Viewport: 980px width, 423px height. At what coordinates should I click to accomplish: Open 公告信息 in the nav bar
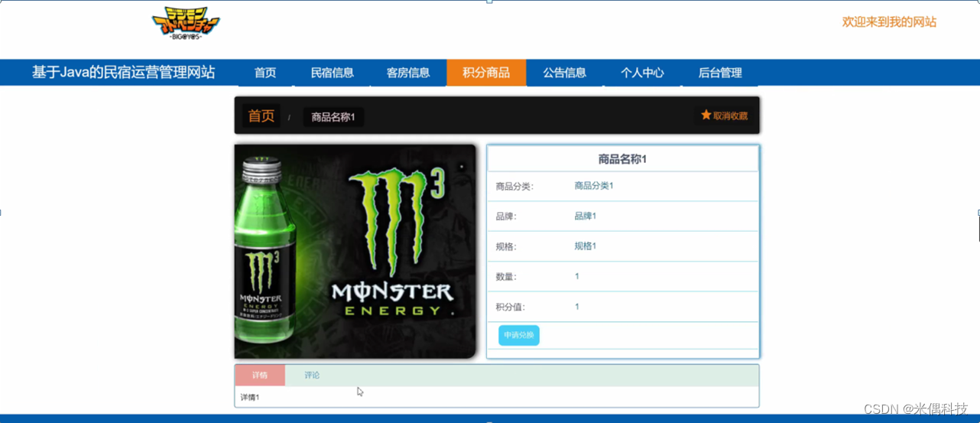[565, 73]
